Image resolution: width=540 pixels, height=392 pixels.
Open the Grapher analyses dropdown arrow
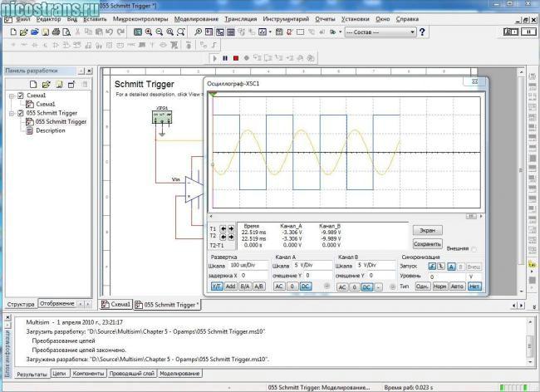point(270,32)
